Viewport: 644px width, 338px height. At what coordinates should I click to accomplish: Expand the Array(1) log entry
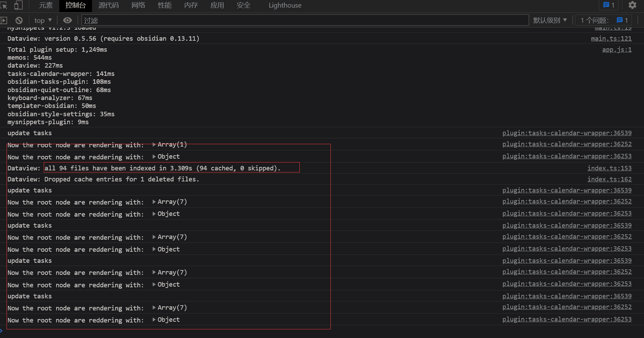coord(170,145)
